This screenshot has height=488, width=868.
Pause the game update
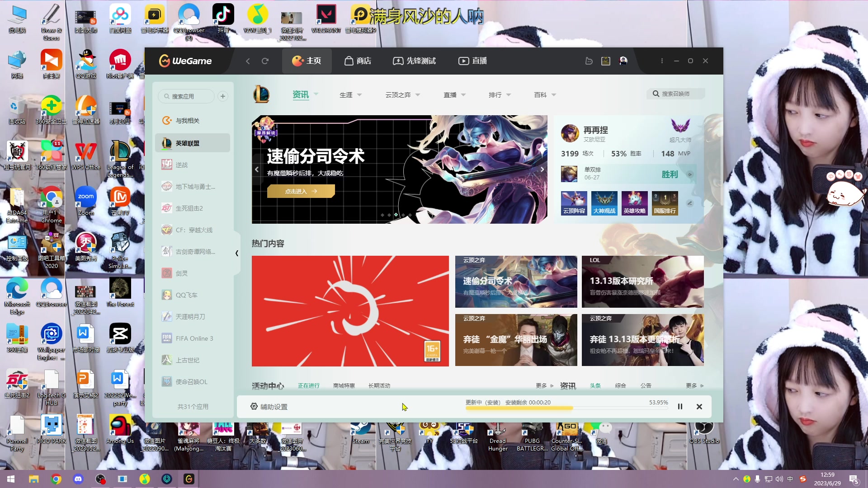(680, 407)
